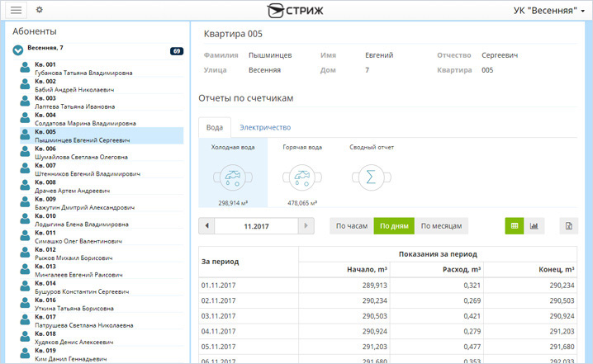Image resolution: width=593 pixels, height=364 pixels.
Task: Go to previous month arrow
Action: [206, 226]
